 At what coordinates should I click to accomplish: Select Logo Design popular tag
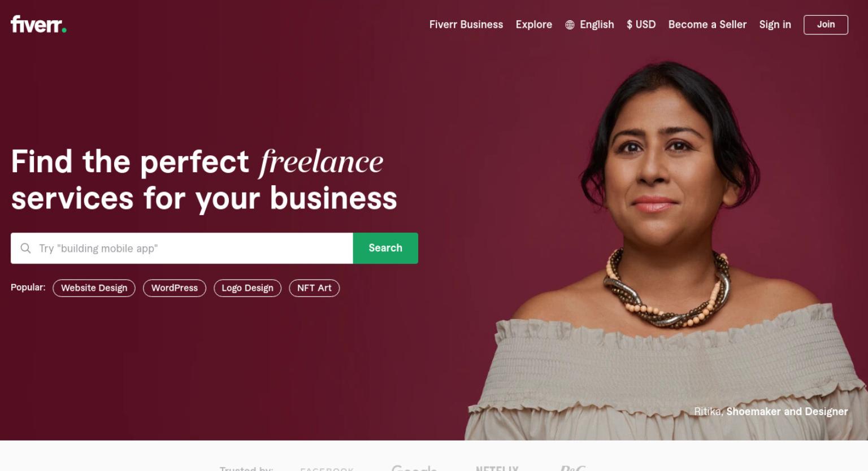[x=248, y=288]
